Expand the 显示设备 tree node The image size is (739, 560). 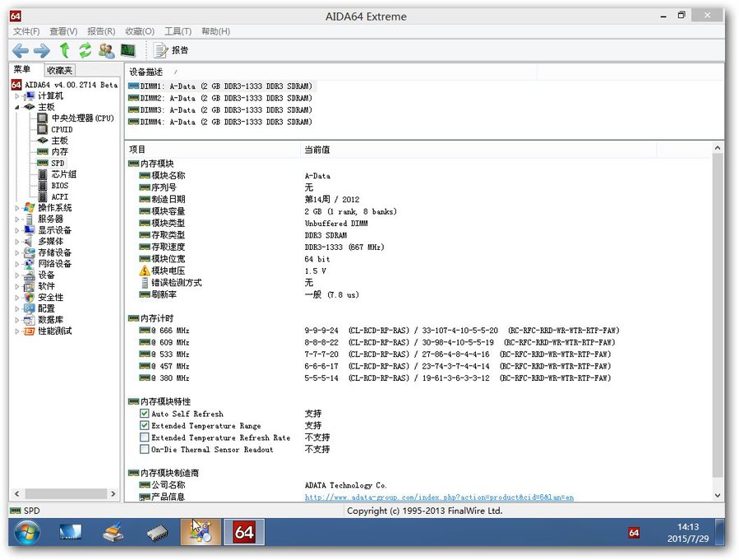coord(17,230)
